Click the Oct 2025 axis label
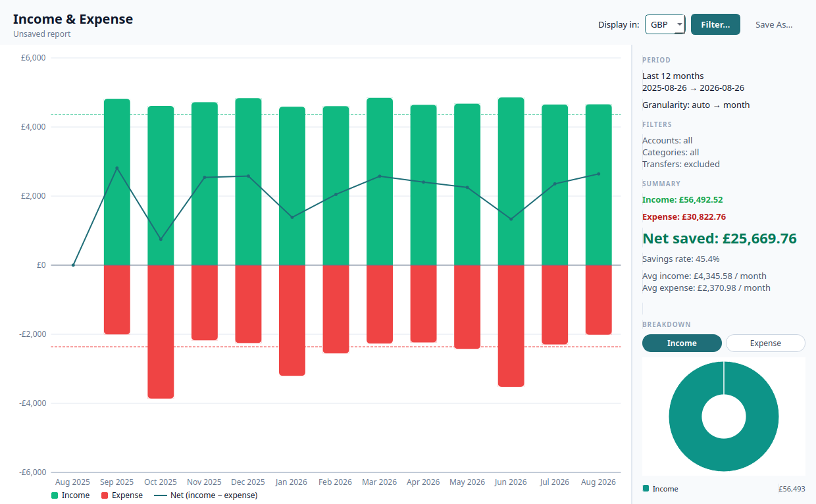 [161, 482]
